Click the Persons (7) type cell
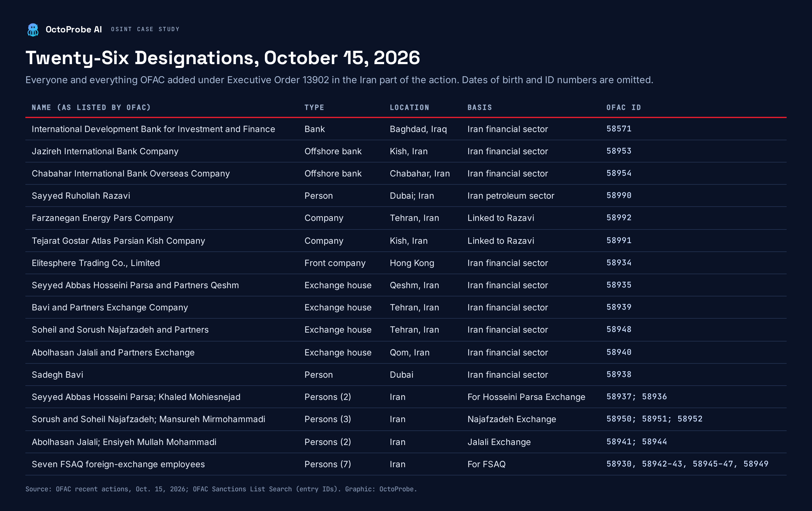This screenshot has width=812, height=511. pos(327,464)
